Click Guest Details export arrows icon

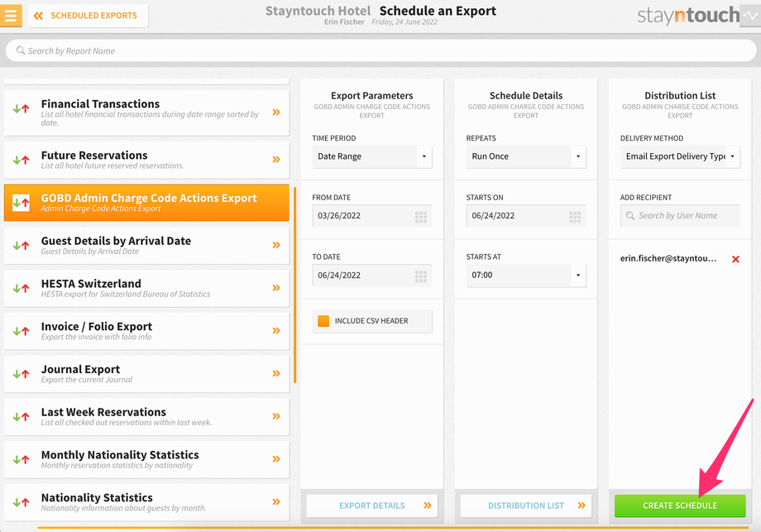coord(21,246)
